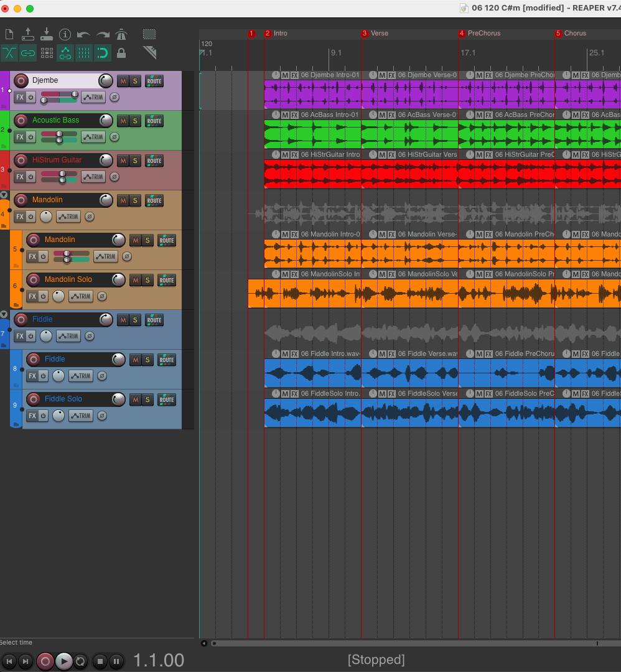
Task: Click the Undo arrow icon
Action: (x=83, y=35)
